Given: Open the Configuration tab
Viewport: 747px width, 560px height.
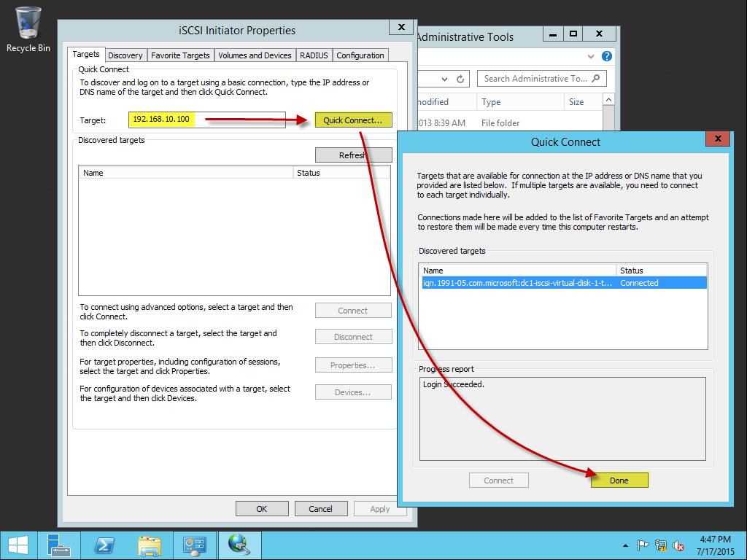Looking at the screenshot, I should (x=360, y=55).
